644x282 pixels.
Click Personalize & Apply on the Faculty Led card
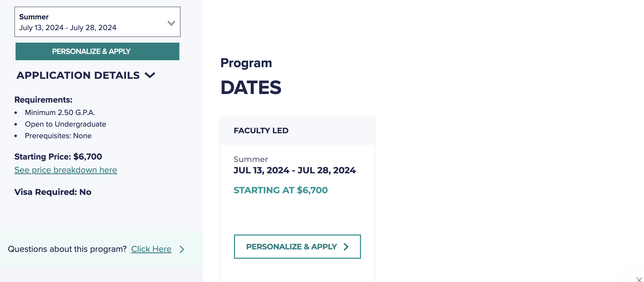pos(297,247)
